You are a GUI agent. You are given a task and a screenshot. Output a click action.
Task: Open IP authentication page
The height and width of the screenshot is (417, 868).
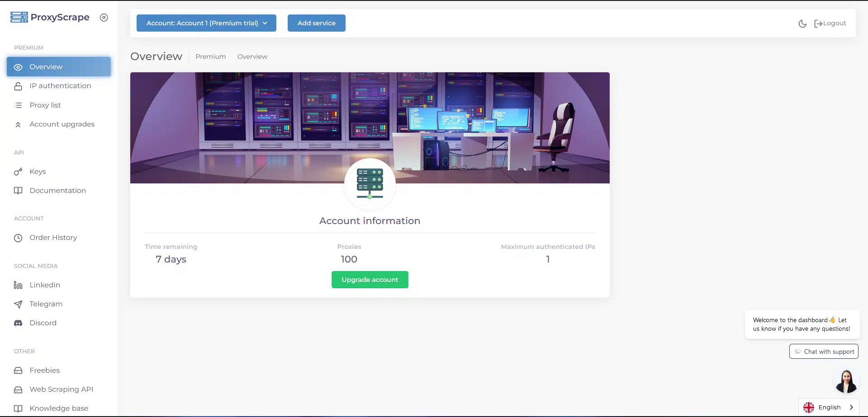tap(59, 86)
